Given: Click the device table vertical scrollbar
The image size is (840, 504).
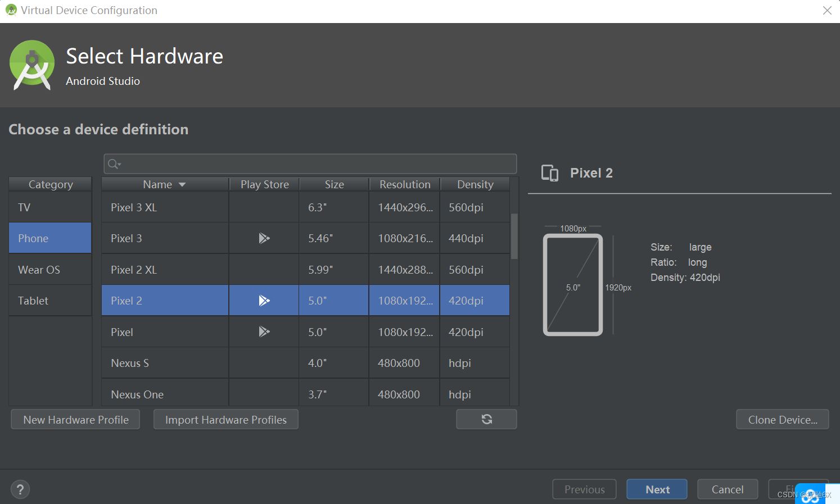Looking at the screenshot, I should point(514,236).
